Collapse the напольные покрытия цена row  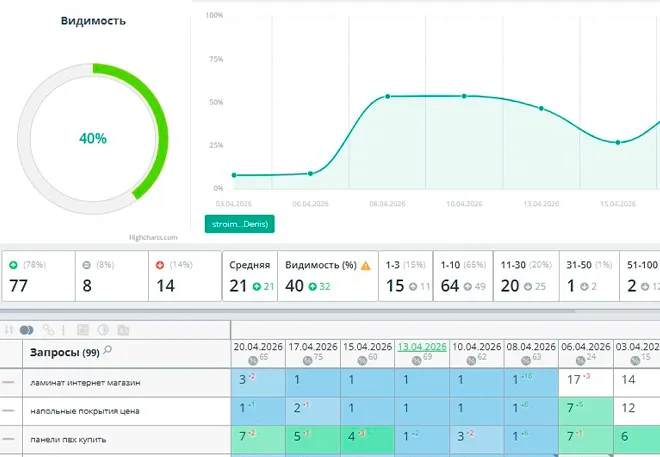click(x=9, y=411)
